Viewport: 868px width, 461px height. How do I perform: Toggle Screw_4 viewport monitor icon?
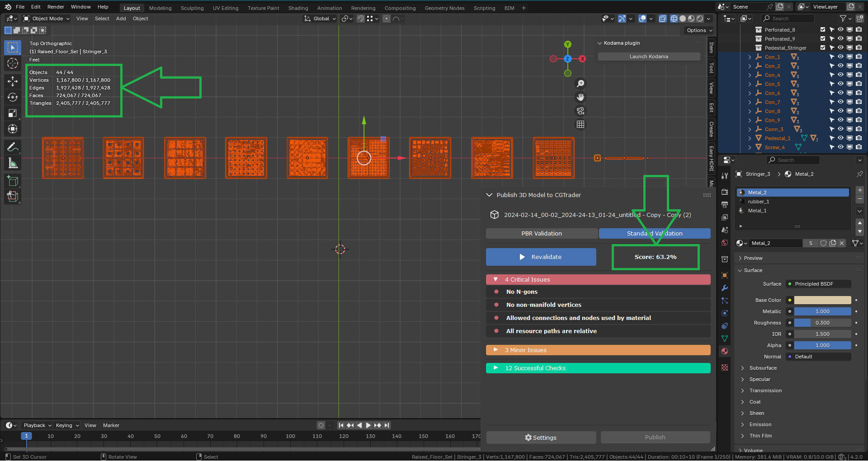coord(849,147)
